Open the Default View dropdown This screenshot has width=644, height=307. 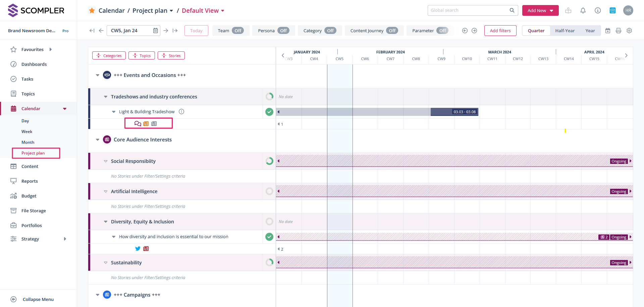[x=203, y=11]
